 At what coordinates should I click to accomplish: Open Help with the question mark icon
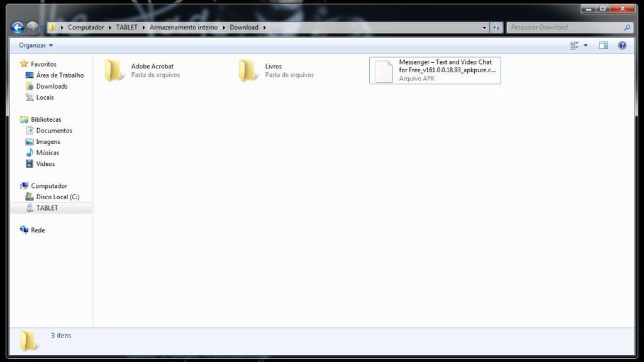[622, 45]
